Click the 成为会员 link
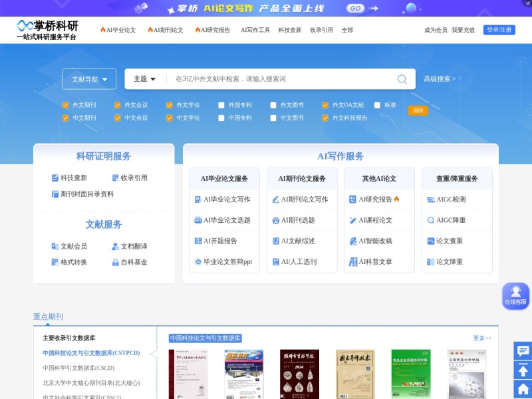The height and width of the screenshot is (399, 532). coord(436,30)
